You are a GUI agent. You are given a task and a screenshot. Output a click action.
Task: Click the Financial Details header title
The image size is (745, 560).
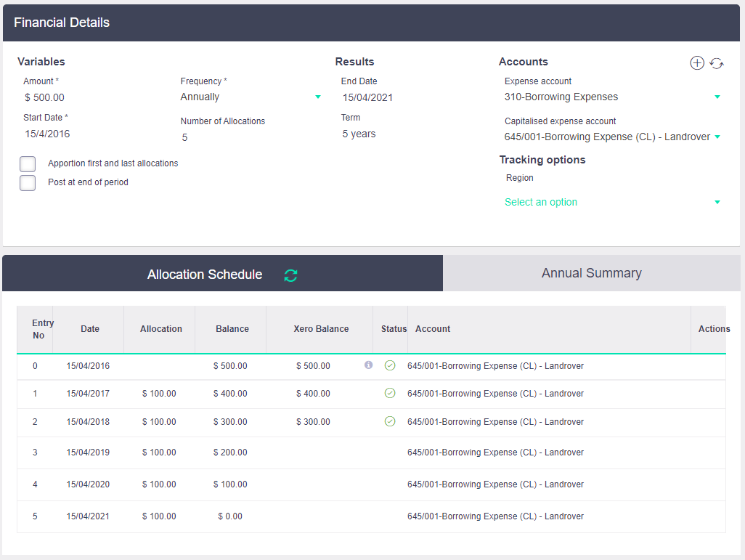click(62, 23)
